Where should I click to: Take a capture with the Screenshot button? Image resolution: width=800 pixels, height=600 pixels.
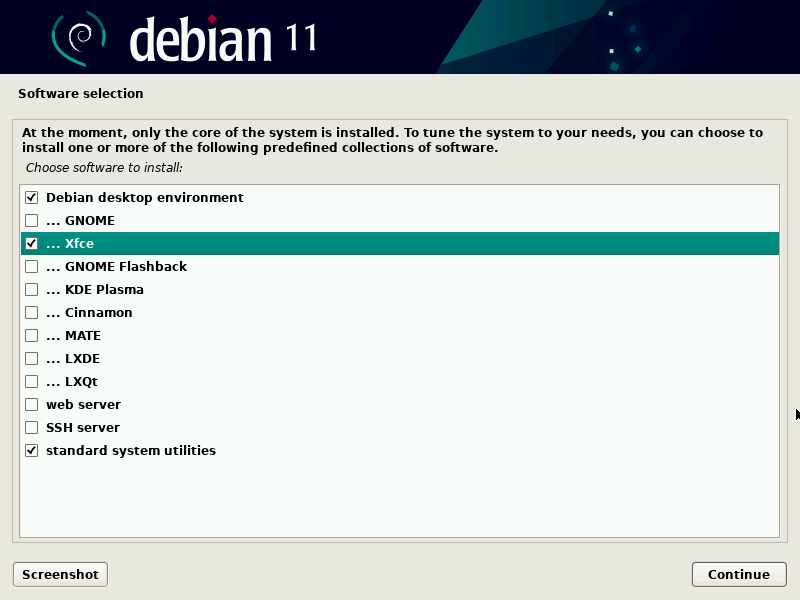[x=60, y=574]
